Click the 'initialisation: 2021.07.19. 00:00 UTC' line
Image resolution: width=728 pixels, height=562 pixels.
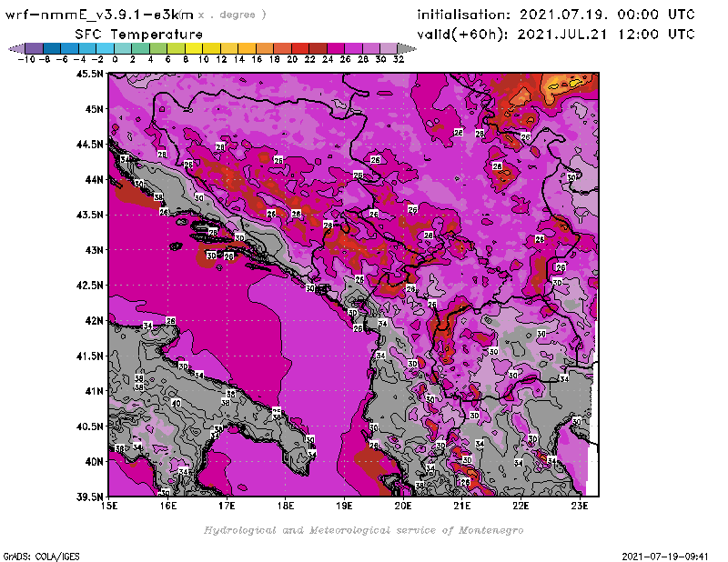pyautogui.click(x=556, y=15)
